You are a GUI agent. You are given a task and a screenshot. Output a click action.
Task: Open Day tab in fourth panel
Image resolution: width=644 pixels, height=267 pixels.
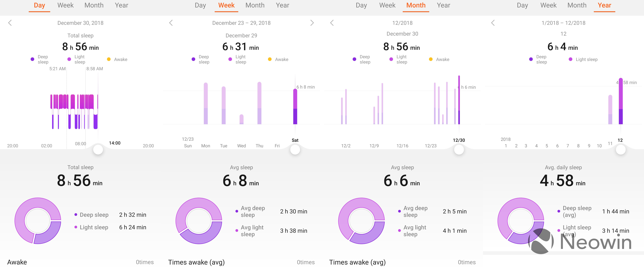[x=522, y=5]
